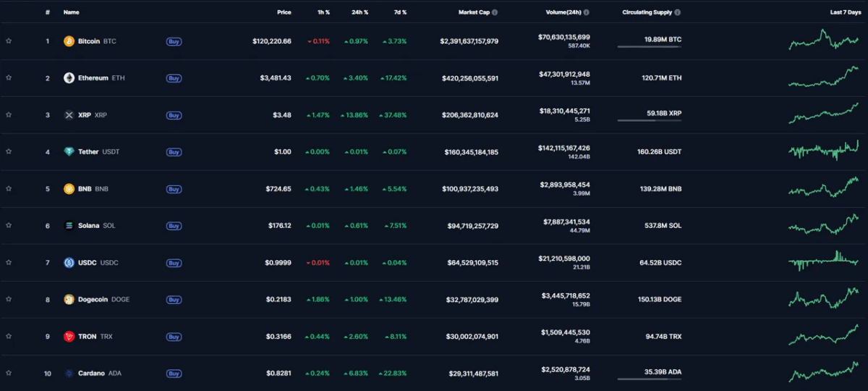Click XRP's circulating supply progress bar

pyautogui.click(x=649, y=121)
